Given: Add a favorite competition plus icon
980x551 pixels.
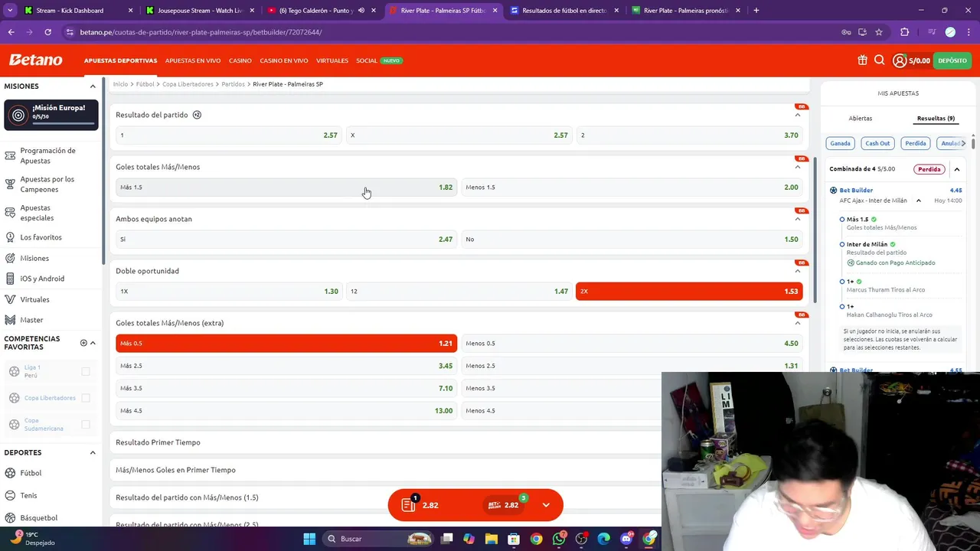Looking at the screenshot, I should 83,343.
